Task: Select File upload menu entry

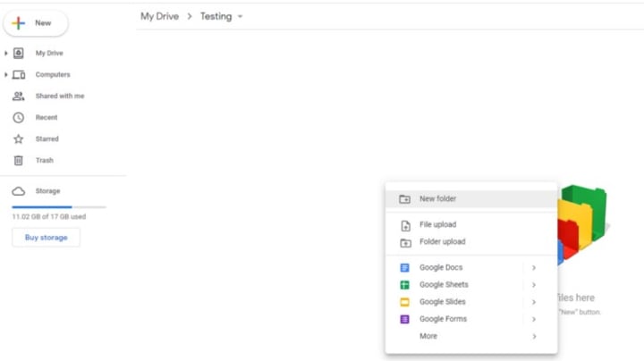Action: (x=471, y=225)
